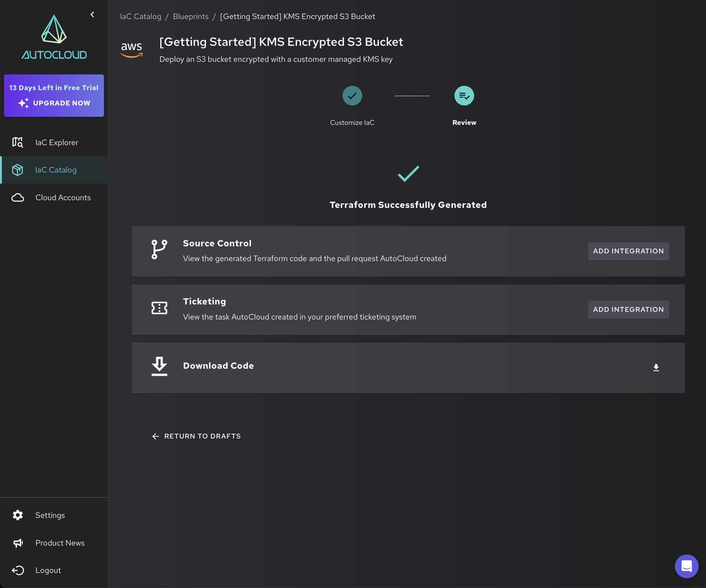Open Settings via the gear icon
The width and height of the screenshot is (706, 588).
pyautogui.click(x=18, y=515)
